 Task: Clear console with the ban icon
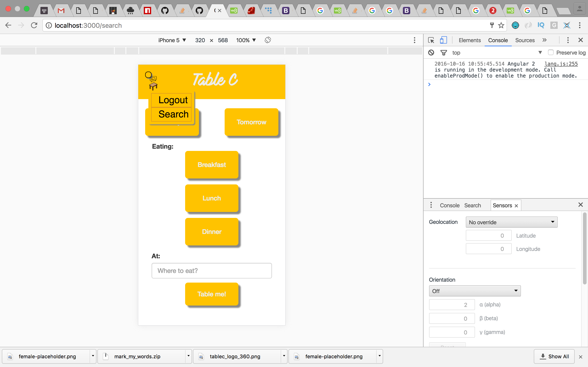tap(431, 53)
